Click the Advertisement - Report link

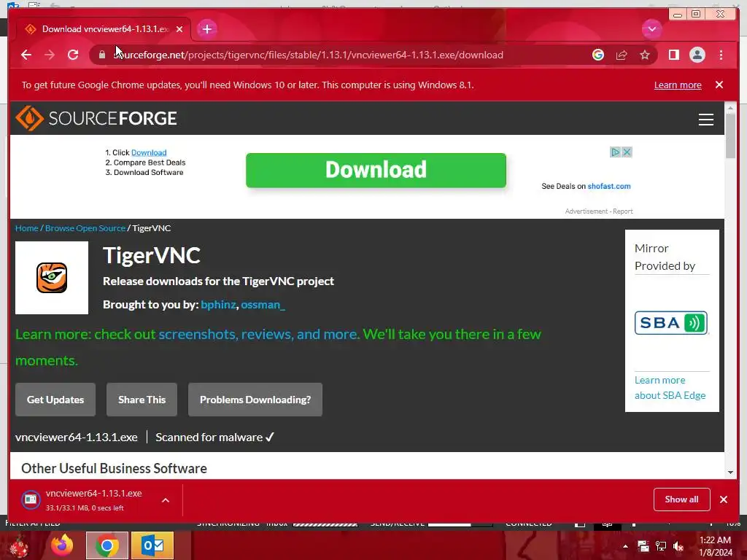coord(599,211)
